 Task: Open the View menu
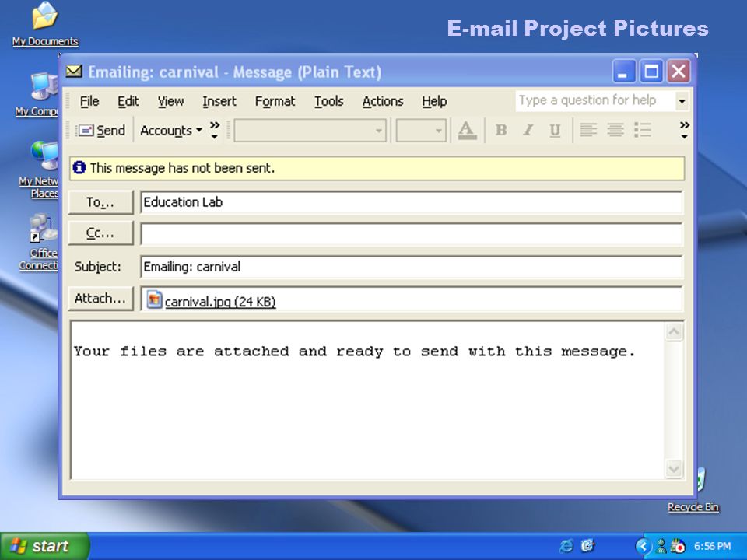pyautogui.click(x=170, y=101)
